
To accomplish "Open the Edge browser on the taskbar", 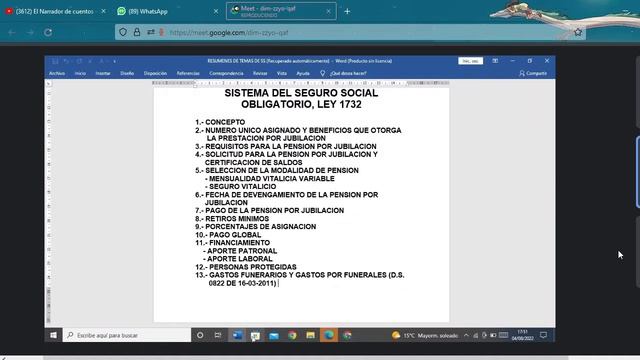I will 329,335.
